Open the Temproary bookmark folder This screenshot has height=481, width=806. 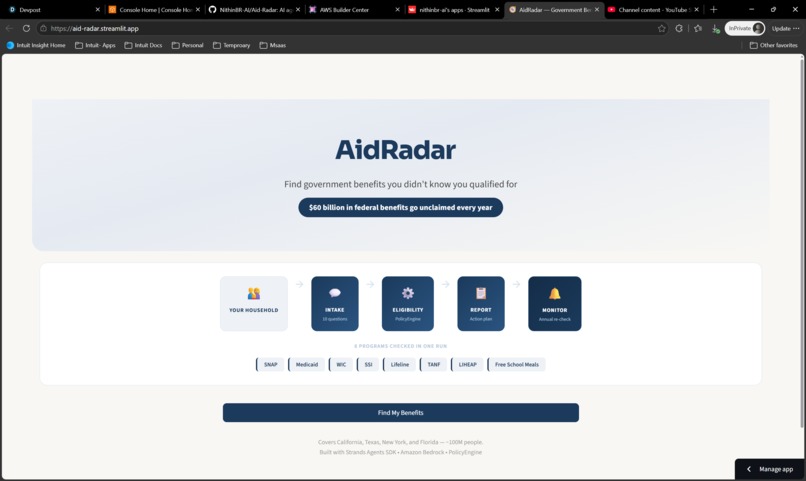click(x=231, y=45)
